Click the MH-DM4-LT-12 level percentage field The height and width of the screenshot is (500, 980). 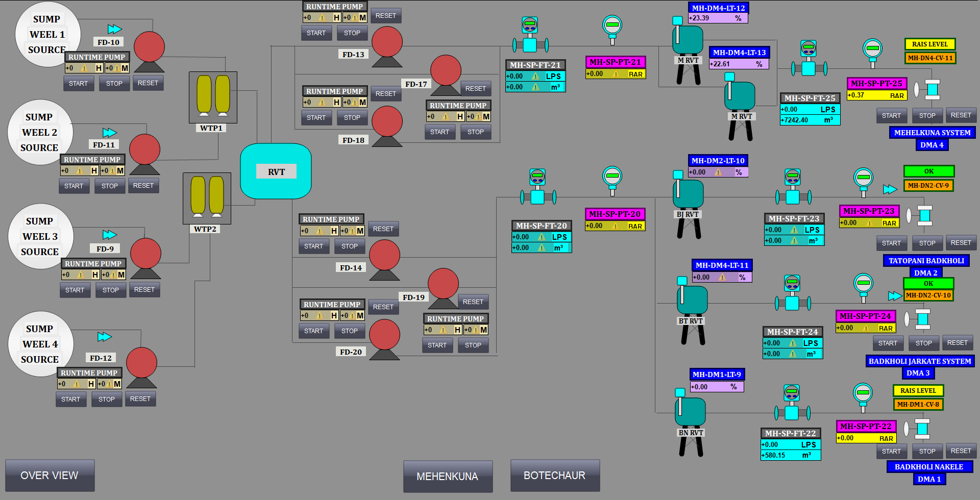pos(718,18)
